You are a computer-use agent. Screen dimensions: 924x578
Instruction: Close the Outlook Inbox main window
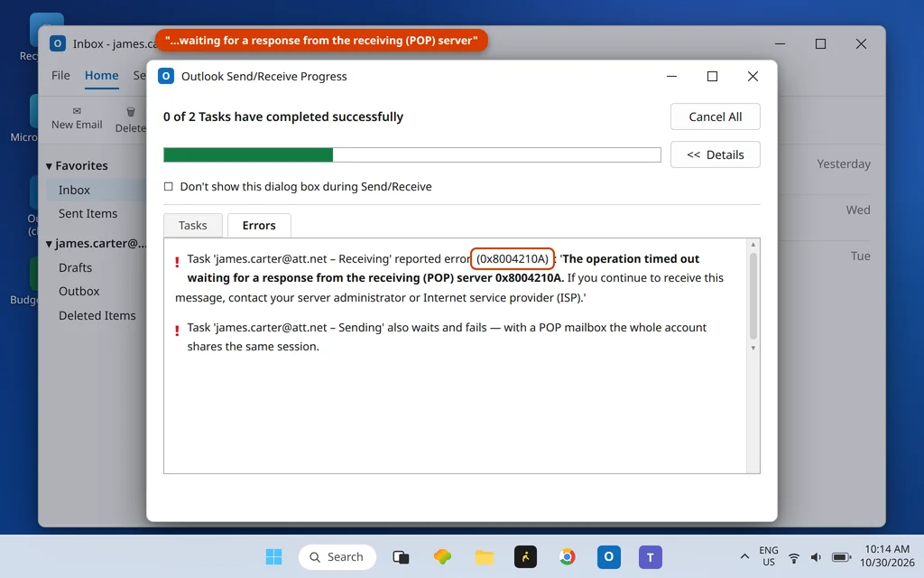tap(861, 43)
